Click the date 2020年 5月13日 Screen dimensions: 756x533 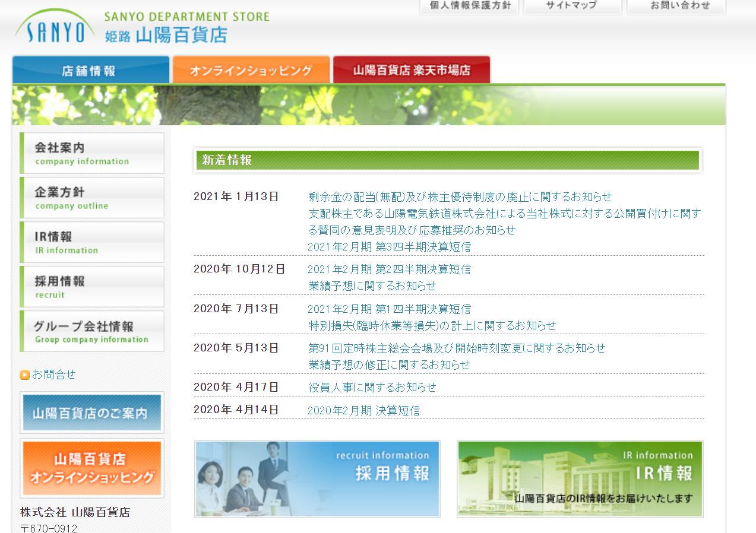(236, 348)
